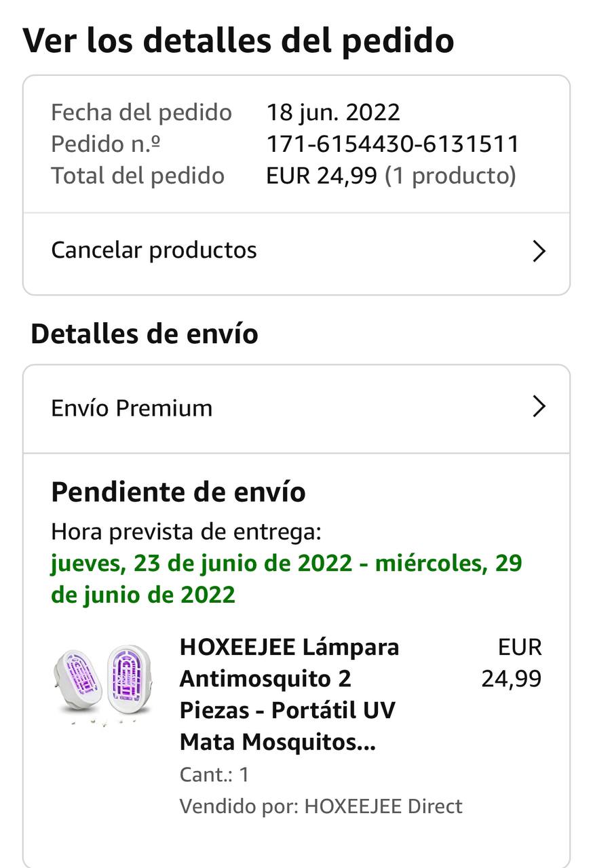Screen dimensions: 593x868
Task: Click the Total del pedido label
Action: coord(138,176)
